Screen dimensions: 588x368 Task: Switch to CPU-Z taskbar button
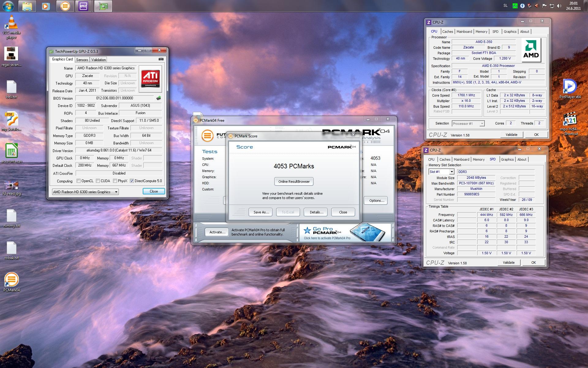(83, 6)
